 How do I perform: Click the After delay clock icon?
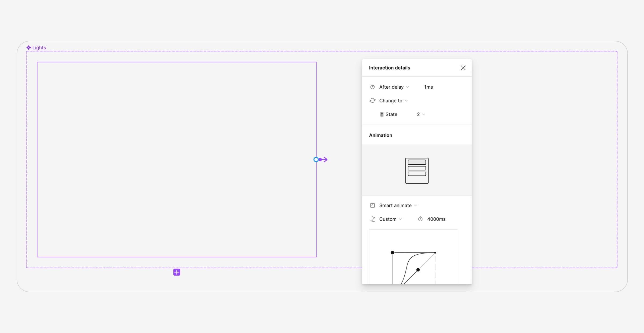372,87
